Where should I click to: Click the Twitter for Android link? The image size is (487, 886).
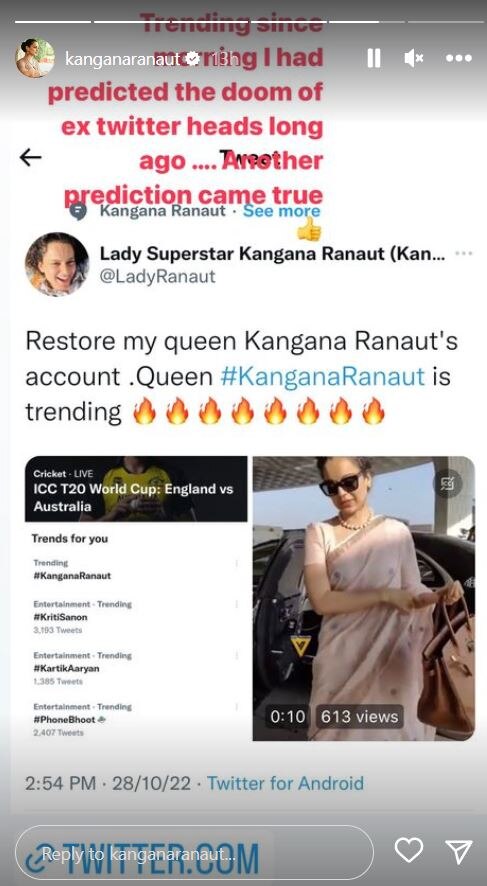click(x=285, y=783)
